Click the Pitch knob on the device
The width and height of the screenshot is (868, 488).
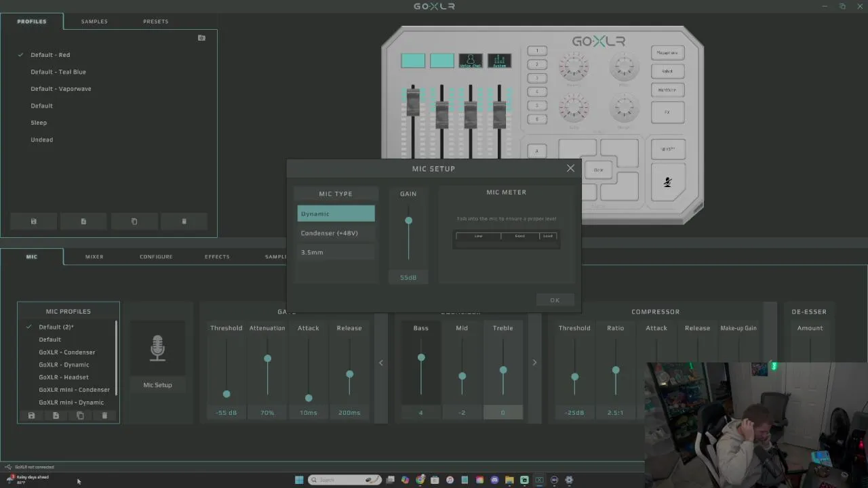pos(624,66)
